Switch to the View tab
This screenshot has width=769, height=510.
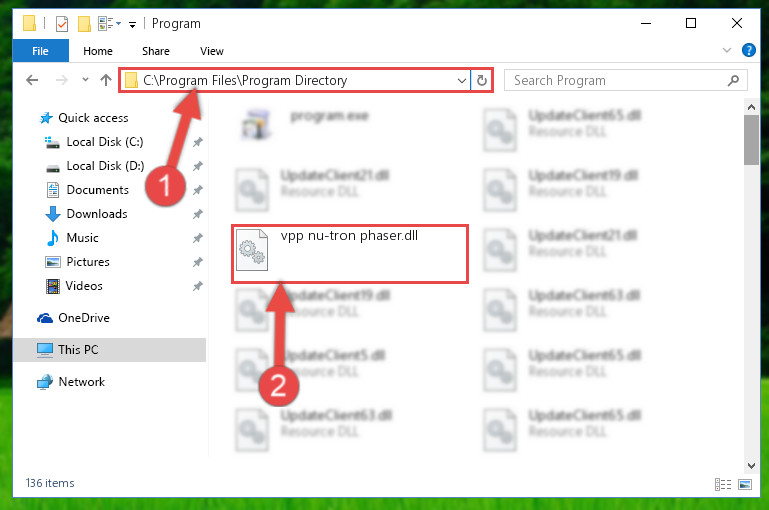[211, 51]
